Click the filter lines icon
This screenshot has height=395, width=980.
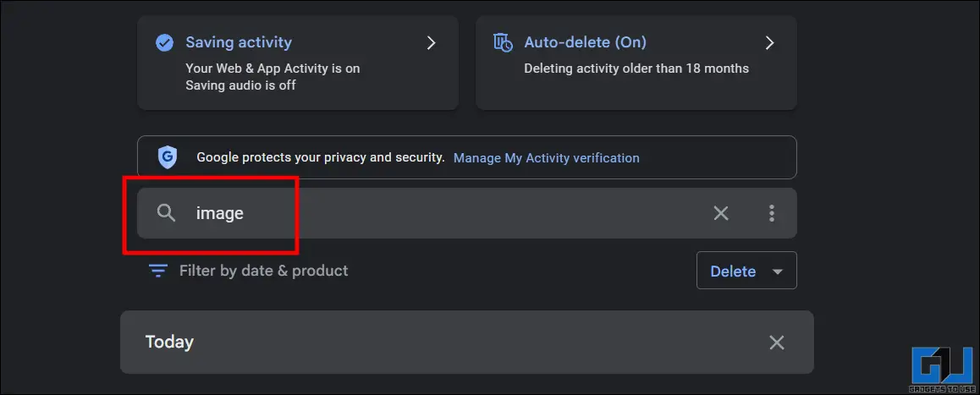click(158, 271)
